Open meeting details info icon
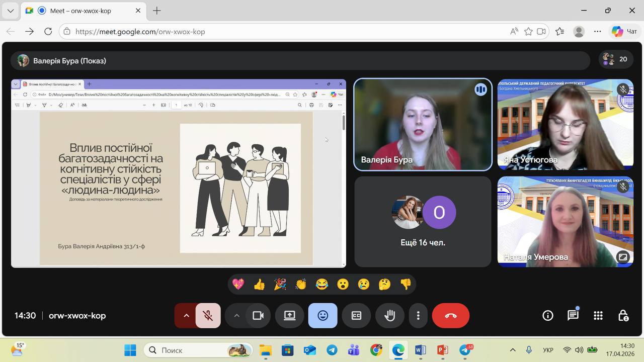 point(547,316)
